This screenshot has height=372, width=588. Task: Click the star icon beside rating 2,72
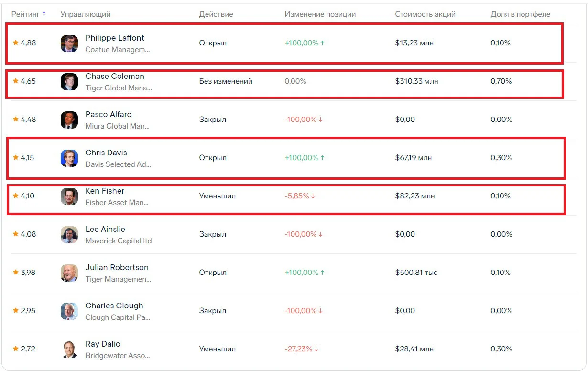click(x=16, y=349)
